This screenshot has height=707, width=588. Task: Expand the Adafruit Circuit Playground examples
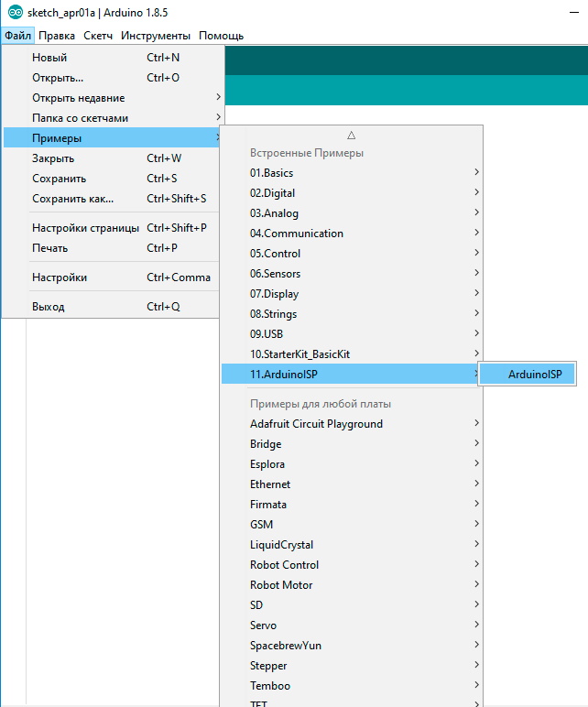coord(317,424)
